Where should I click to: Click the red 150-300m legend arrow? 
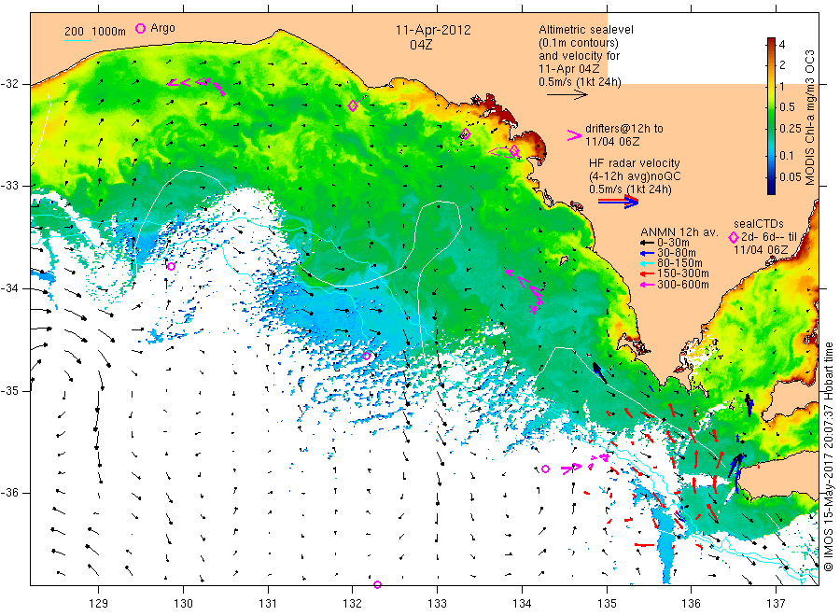point(647,274)
